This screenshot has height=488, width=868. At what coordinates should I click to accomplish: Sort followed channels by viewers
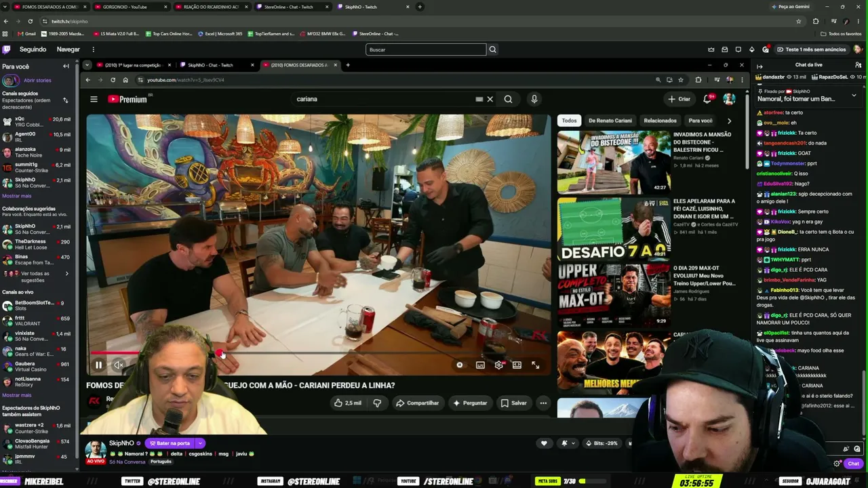pos(66,100)
